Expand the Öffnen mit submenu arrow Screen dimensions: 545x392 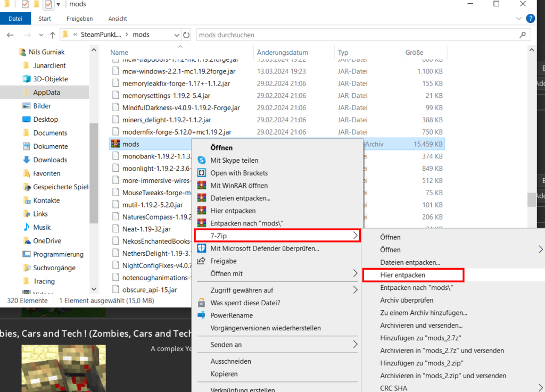(356, 273)
